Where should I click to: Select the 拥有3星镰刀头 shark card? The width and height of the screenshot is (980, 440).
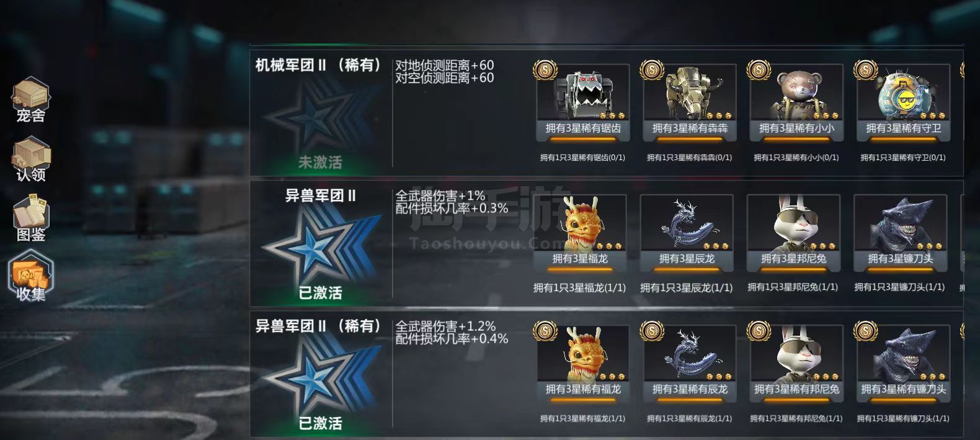(900, 233)
